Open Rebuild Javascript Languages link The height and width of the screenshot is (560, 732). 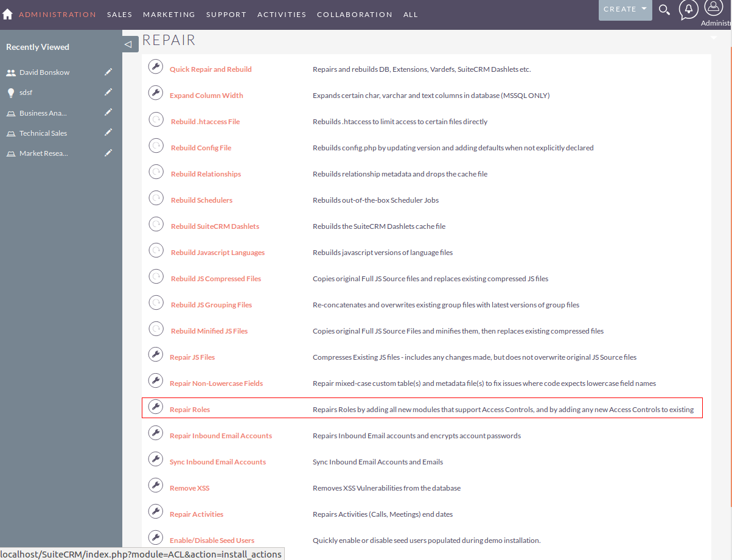pos(218,253)
